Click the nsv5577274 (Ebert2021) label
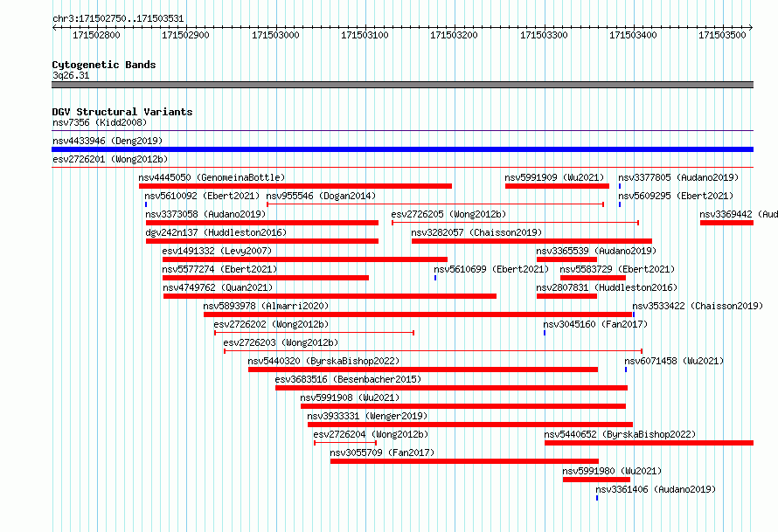The width and height of the screenshot is (778, 532). pos(219,269)
